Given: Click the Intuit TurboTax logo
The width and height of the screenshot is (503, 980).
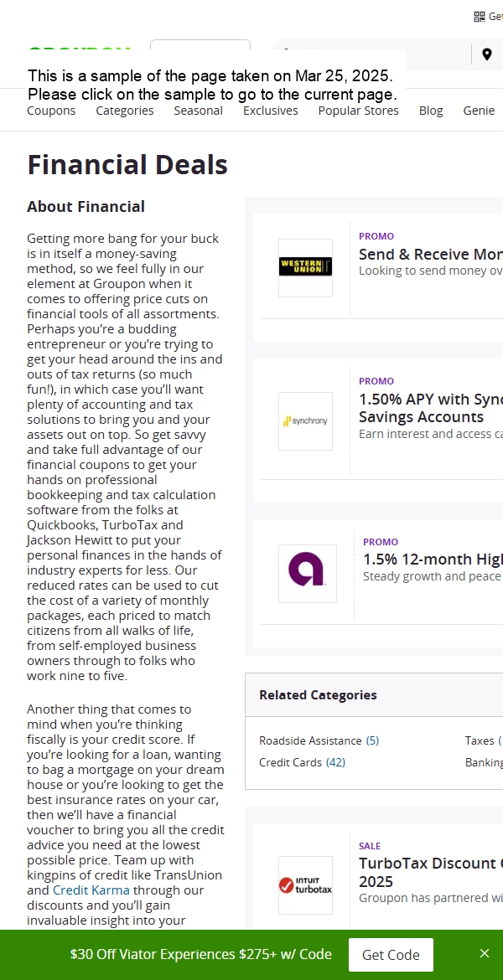Looking at the screenshot, I should [x=305, y=885].
